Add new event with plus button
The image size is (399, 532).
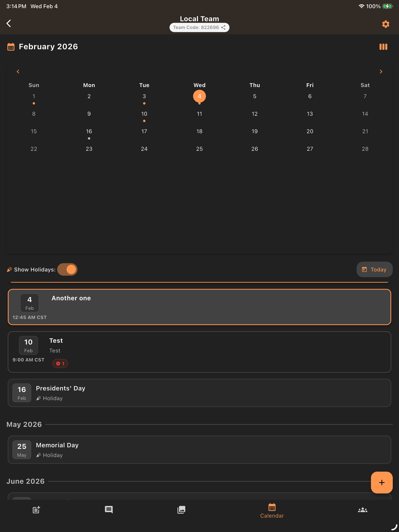(382, 483)
